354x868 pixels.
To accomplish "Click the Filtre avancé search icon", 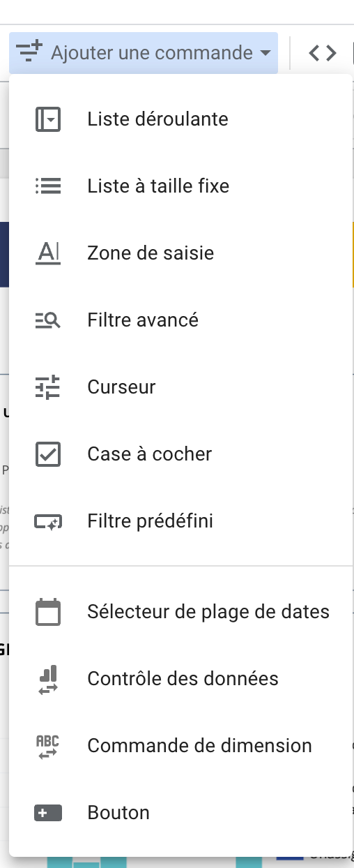I will pyautogui.click(x=48, y=320).
